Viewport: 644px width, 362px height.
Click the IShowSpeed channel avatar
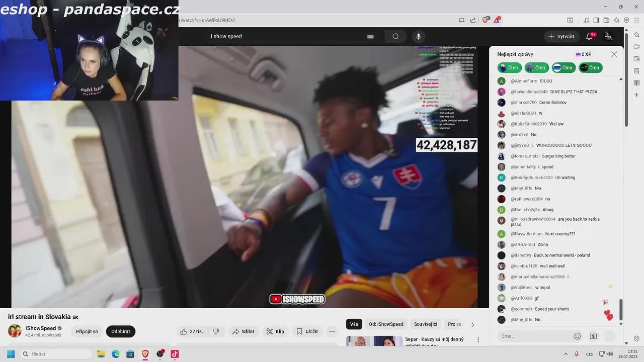tap(15, 331)
